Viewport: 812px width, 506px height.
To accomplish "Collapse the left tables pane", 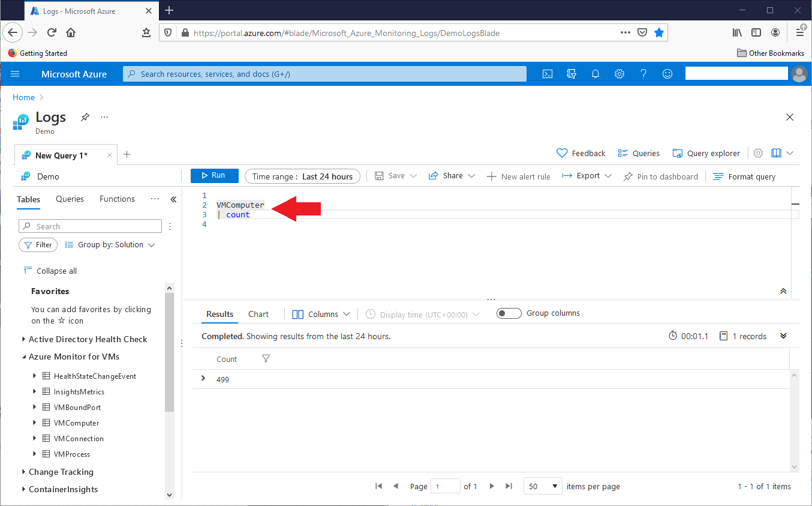I will click(x=173, y=199).
